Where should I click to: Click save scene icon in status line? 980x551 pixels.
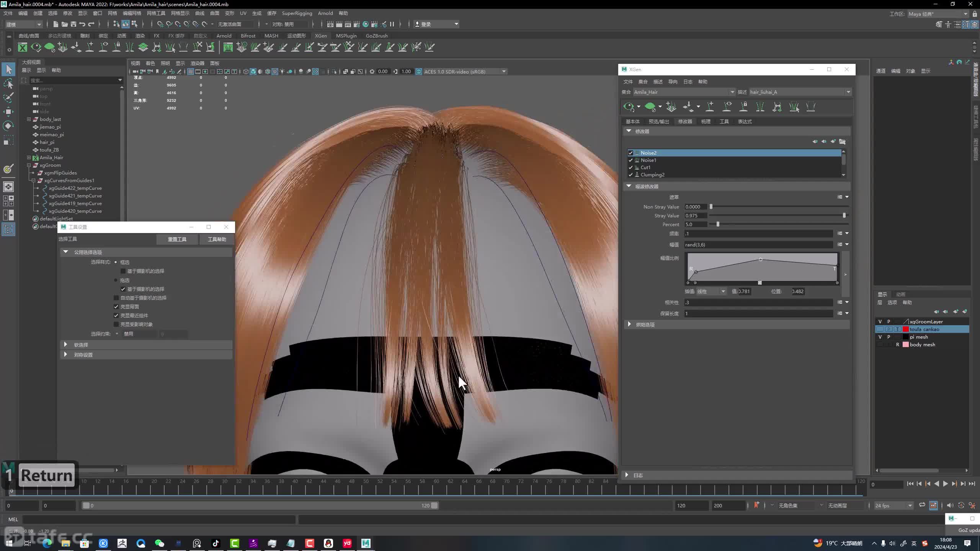(x=73, y=24)
